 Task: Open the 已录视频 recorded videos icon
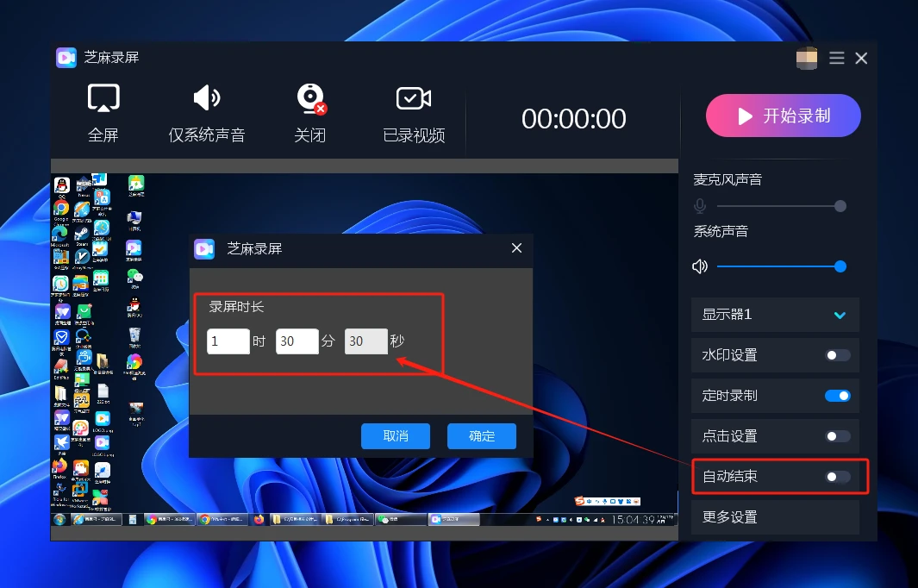pos(414,98)
